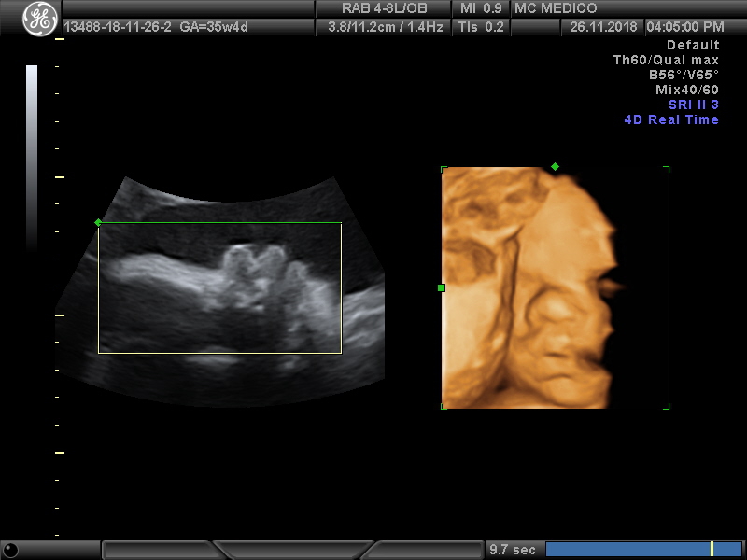Click top-right green corner bracket of 3D box
The image size is (747, 560).
[667, 169]
